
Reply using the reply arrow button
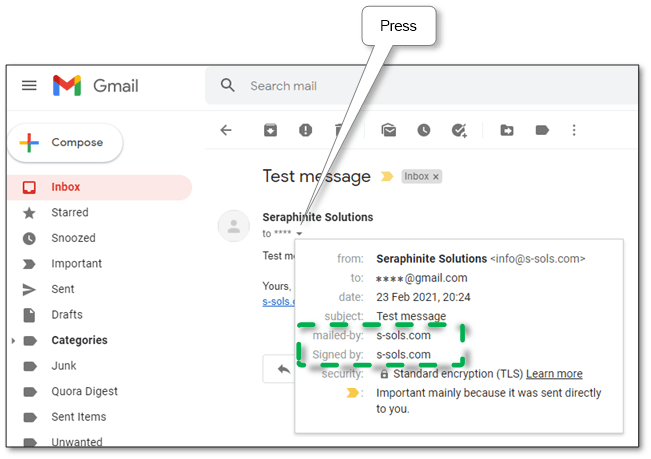tap(283, 369)
